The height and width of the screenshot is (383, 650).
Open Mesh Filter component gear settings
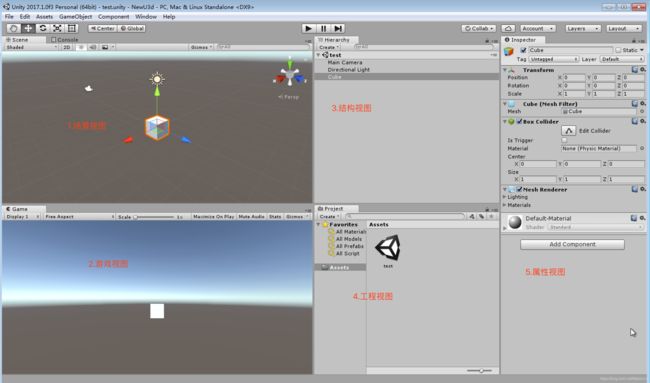642,103
